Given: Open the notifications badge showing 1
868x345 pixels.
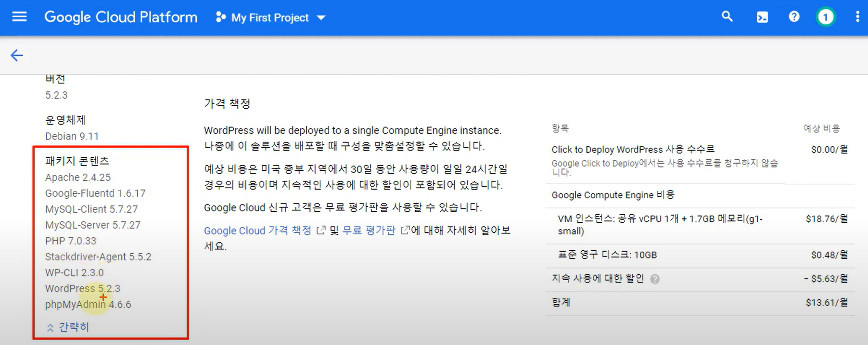Looking at the screenshot, I should (826, 17).
